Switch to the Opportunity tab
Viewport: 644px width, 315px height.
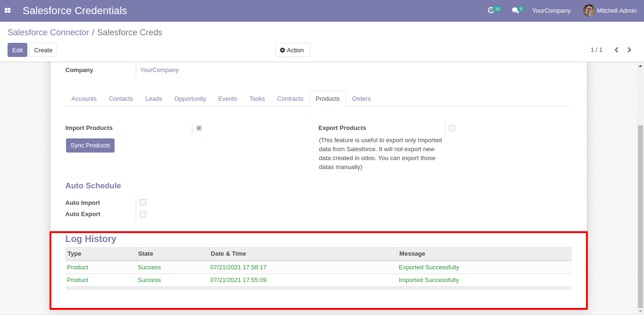[190, 99]
